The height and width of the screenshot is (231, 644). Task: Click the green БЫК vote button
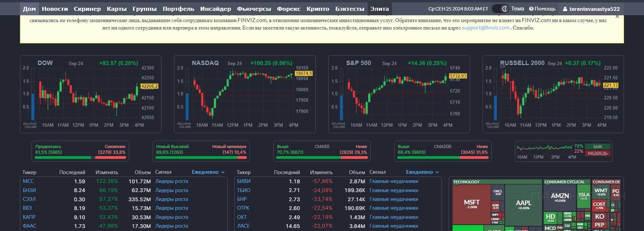[x=598, y=147]
